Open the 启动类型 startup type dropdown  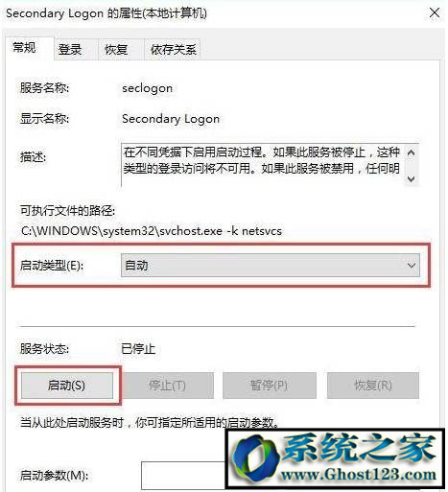[x=271, y=265]
